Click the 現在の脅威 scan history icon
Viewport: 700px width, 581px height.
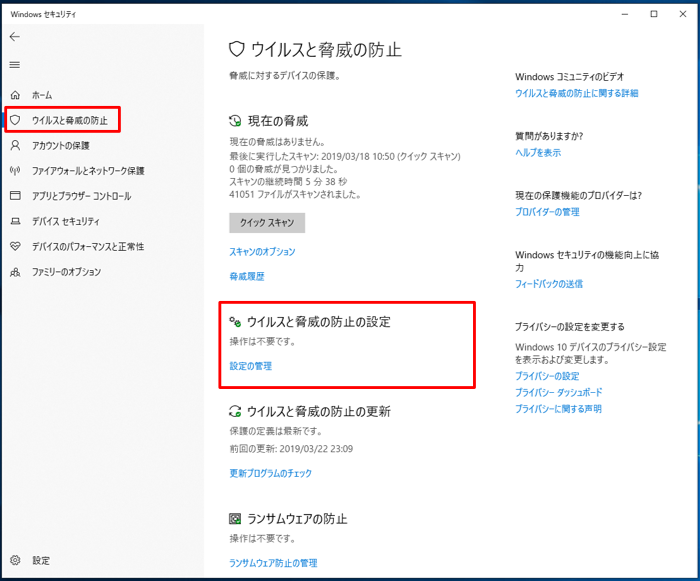pos(235,121)
